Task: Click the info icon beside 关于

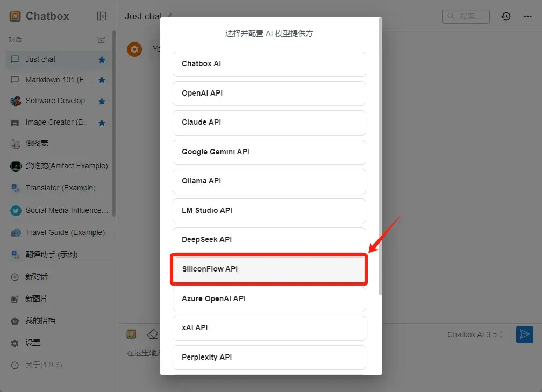Action: 15,366
